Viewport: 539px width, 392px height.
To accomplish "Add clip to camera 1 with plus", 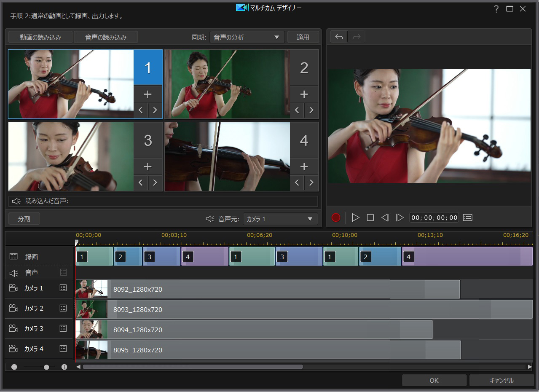I will click(148, 94).
